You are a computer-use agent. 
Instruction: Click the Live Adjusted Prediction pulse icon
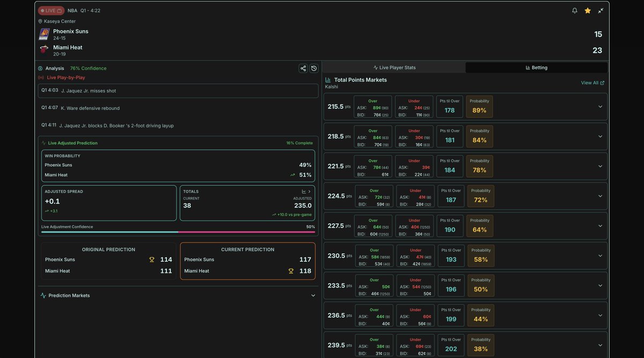click(x=44, y=143)
